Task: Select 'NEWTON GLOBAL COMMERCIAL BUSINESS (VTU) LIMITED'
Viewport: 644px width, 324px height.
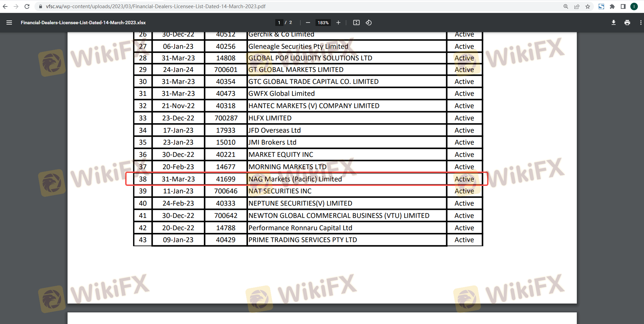Action: coord(339,216)
